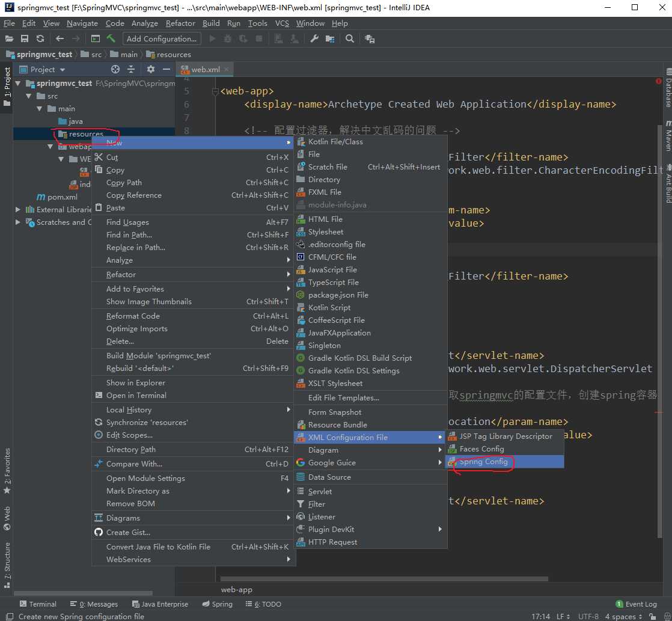Click the tool windows toggle in status bar corner
672x621 pixels.
8,616
